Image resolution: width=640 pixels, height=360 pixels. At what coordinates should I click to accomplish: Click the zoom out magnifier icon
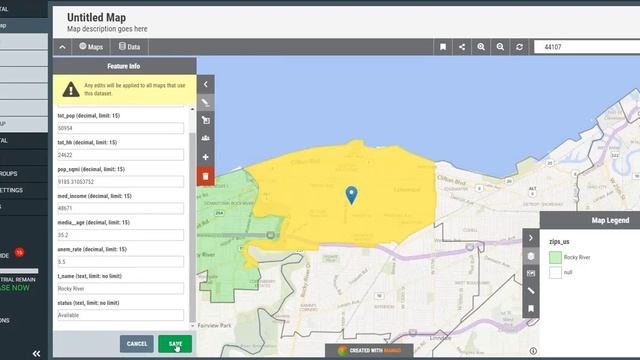(500, 47)
